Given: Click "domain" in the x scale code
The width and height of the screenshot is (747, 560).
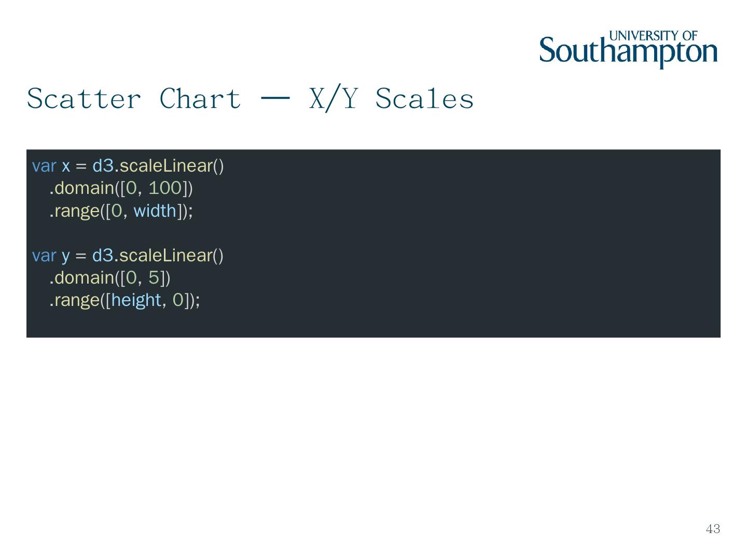Looking at the screenshot, I should coord(84,188).
